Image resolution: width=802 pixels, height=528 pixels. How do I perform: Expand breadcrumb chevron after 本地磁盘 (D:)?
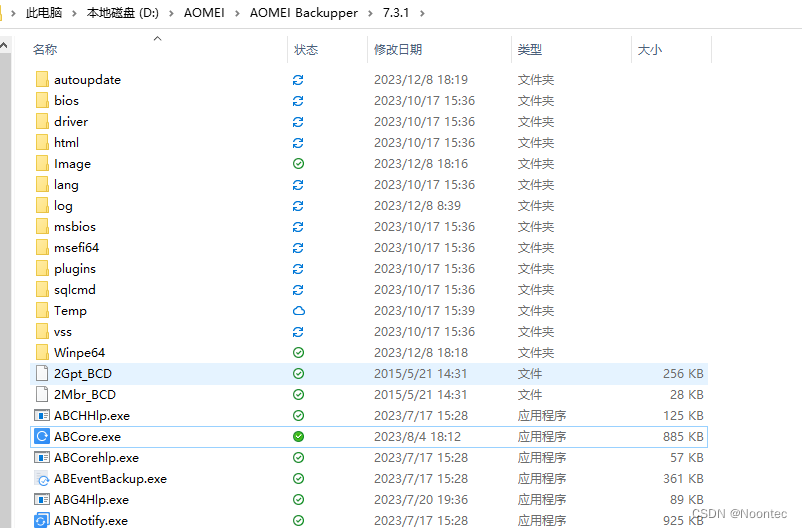[171, 13]
